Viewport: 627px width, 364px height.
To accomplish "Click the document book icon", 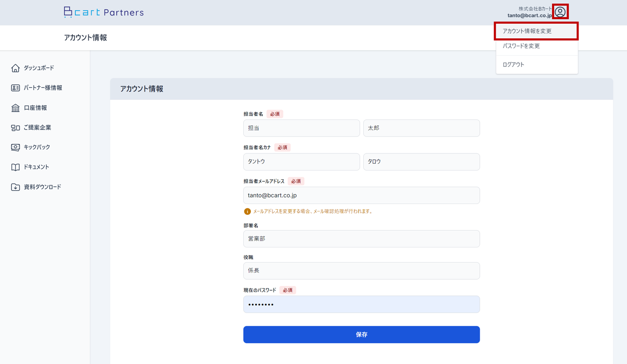I will (15, 167).
